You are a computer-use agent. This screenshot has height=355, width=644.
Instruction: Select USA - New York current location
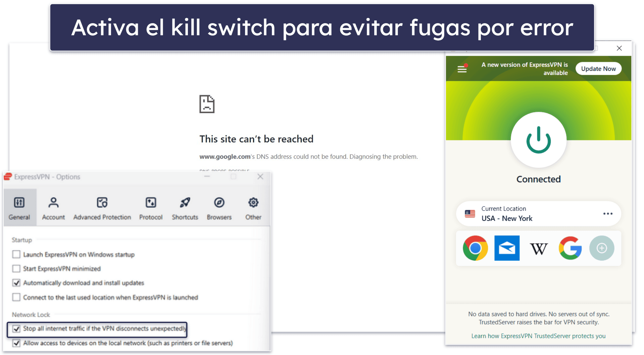point(538,214)
